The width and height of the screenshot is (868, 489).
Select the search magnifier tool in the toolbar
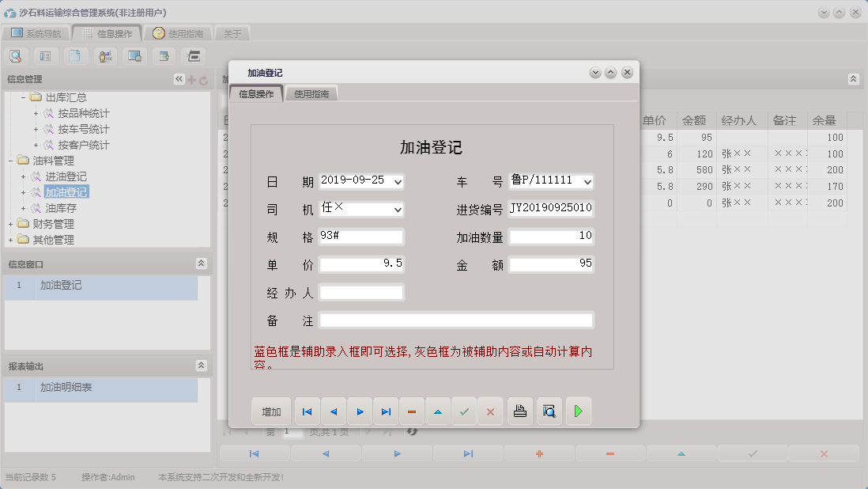pyautogui.click(x=16, y=55)
